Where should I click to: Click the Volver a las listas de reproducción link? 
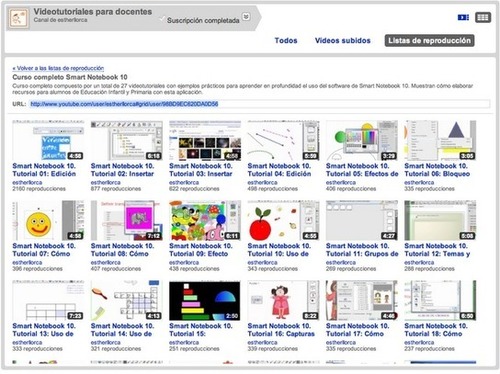coord(58,68)
